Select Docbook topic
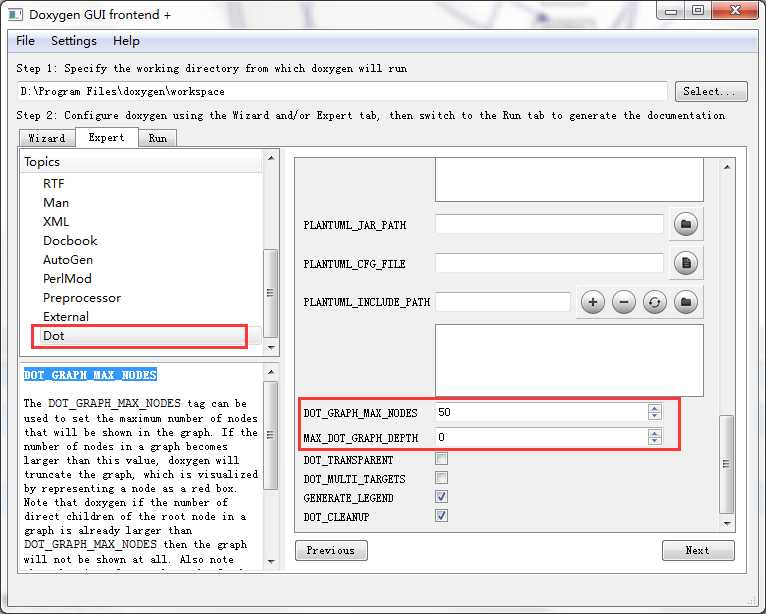This screenshot has width=766, height=614. 70,241
